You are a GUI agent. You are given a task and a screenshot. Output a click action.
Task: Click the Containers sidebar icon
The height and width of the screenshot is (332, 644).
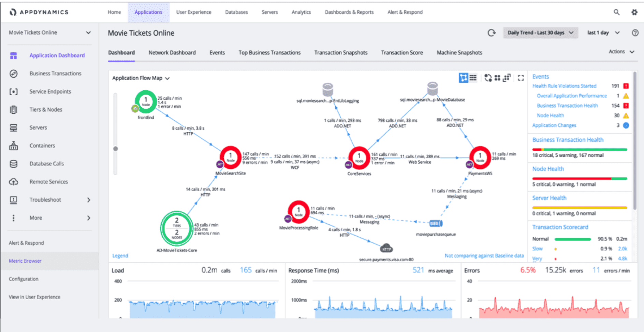click(14, 146)
